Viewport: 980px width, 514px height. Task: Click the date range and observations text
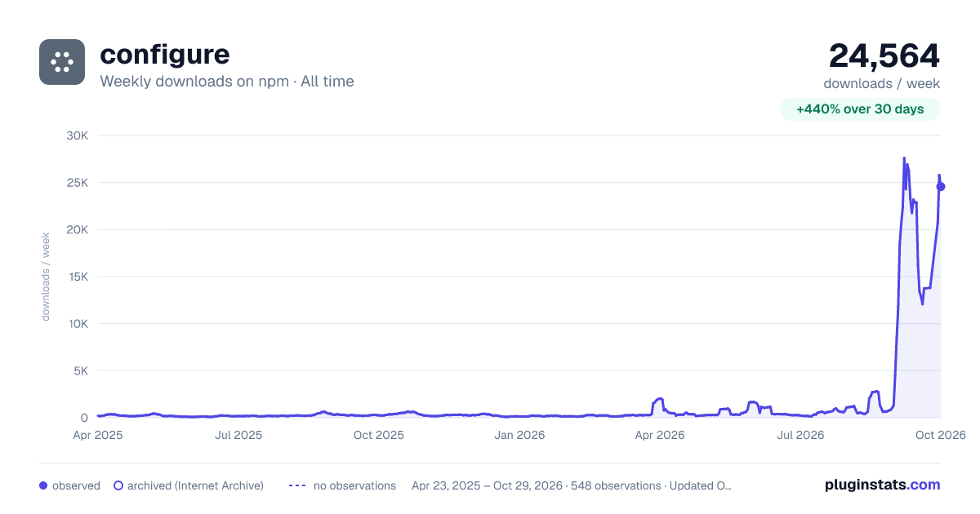(572, 485)
